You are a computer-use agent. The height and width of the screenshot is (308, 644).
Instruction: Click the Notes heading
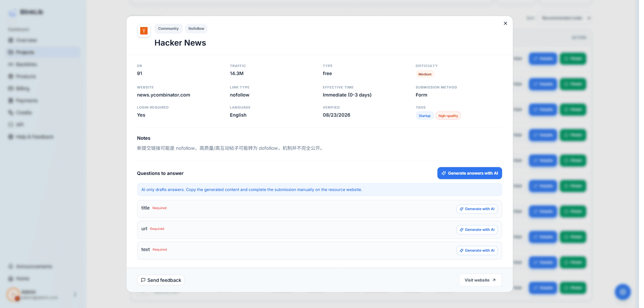pyautogui.click(x=144, y=138)
